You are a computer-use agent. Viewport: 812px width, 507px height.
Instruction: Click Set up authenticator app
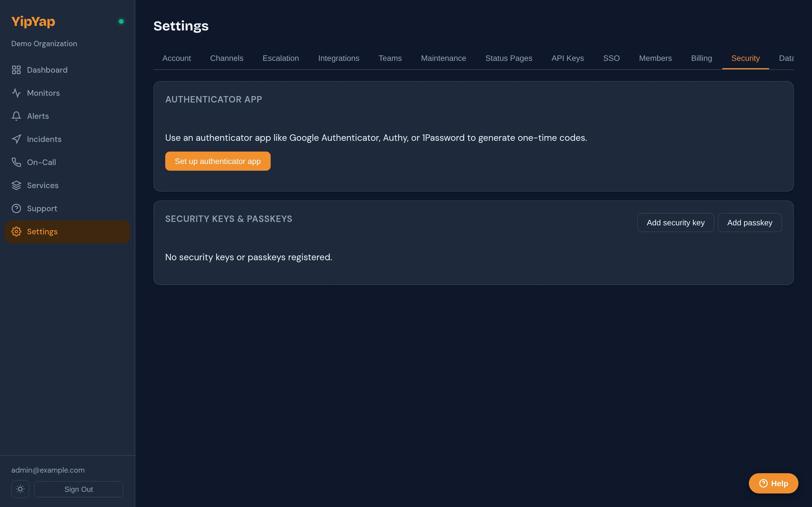click(x=217, y=161)
